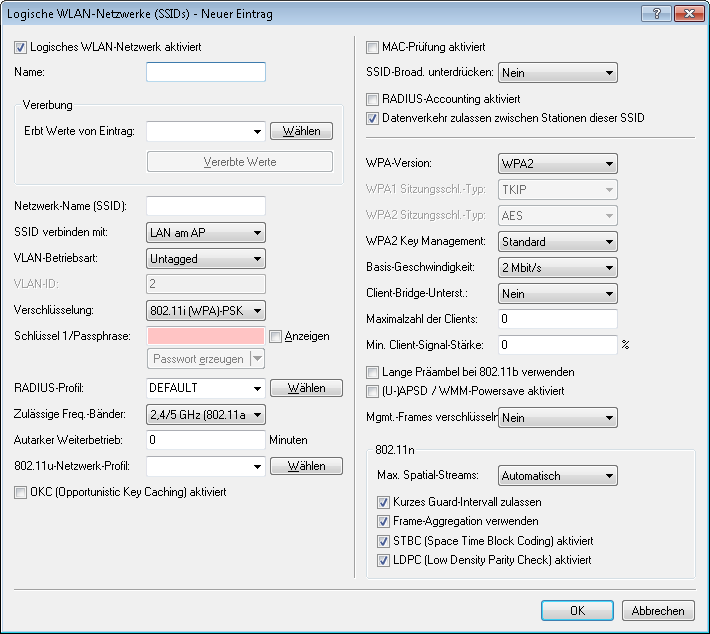Screen dimensions: 710x634
Task: Open the Basis-Geschwindigkeit dropdown
Action: pos(557,268)
